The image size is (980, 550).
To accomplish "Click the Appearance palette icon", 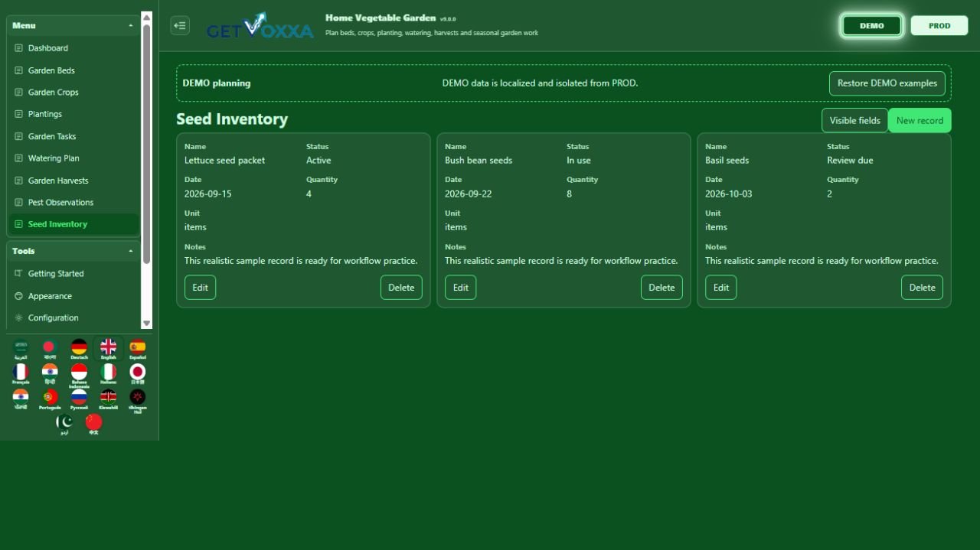I will pyautogui.click(x=18, y=296).
